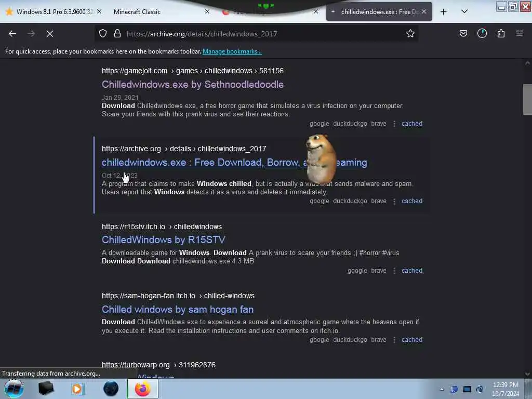This screenshot has height=399, width=532.
Task: Click the dancing hamster overlay image
Action: tap(320, 159)
